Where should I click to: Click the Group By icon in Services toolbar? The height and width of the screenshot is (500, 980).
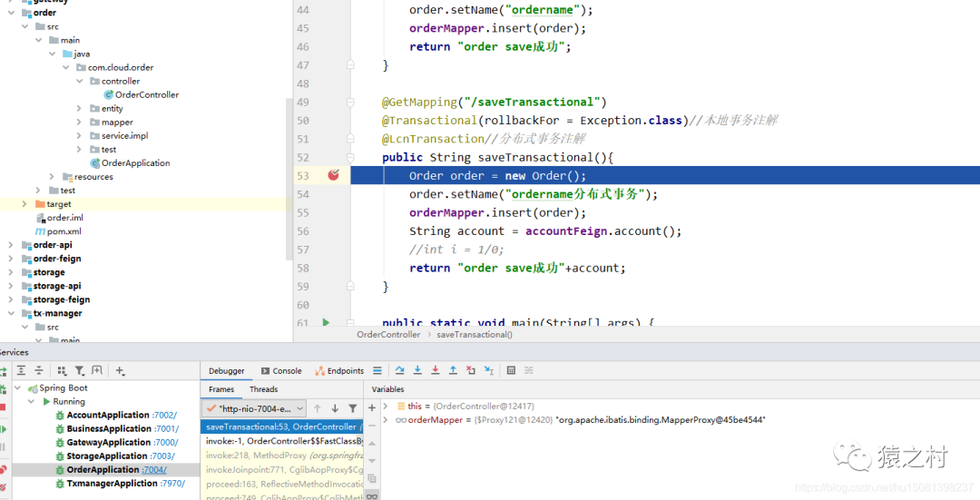(62, 370)
